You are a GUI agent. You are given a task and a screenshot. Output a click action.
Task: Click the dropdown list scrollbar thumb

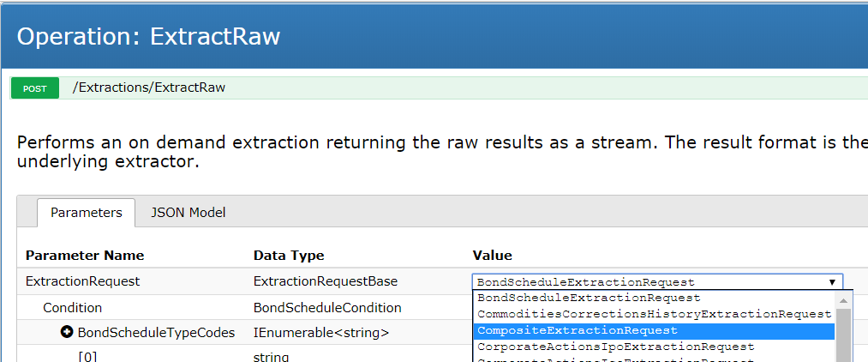point(843,335)
